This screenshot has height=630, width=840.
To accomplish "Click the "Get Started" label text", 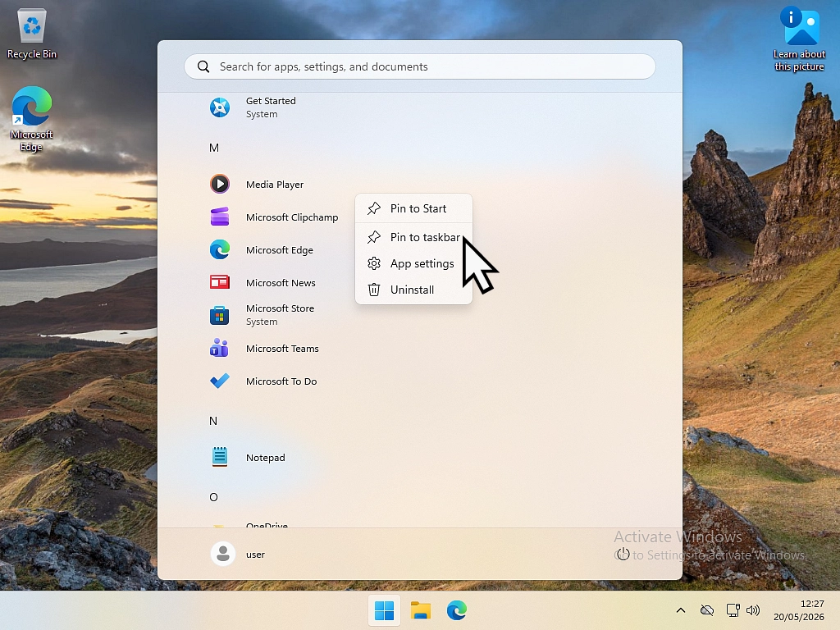I will (x=271, y=101).
